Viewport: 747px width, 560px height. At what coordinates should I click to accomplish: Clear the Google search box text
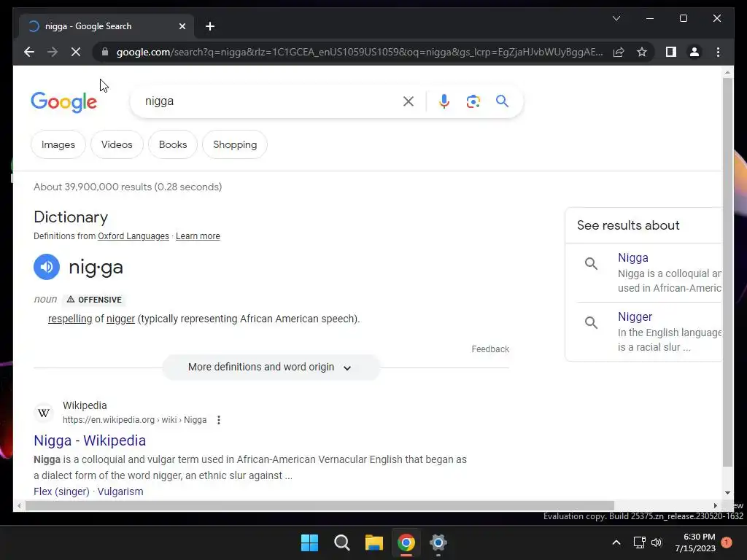pyautogui.click(x=409, y=101)
